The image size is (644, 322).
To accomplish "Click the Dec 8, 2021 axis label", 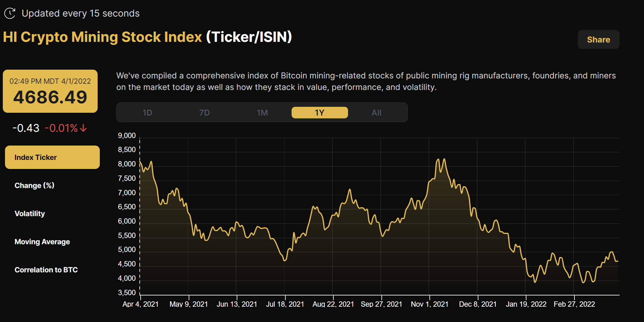I will coord(478,304).
